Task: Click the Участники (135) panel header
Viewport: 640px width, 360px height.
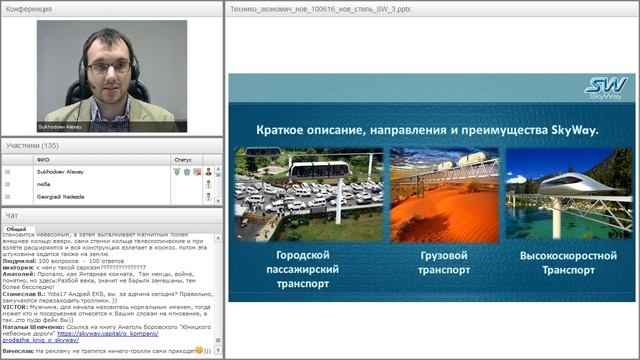Action: [x=112, y=146]
